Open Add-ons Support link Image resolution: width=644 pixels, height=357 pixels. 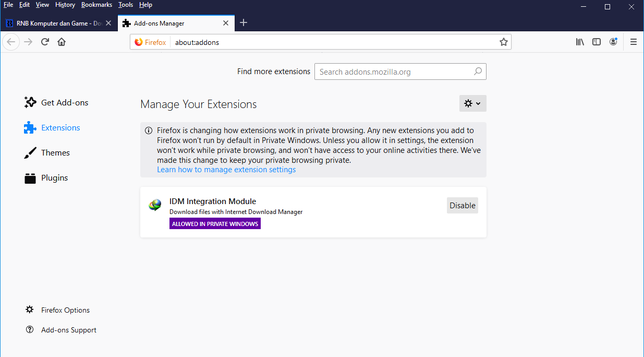[x=61, y=330]
